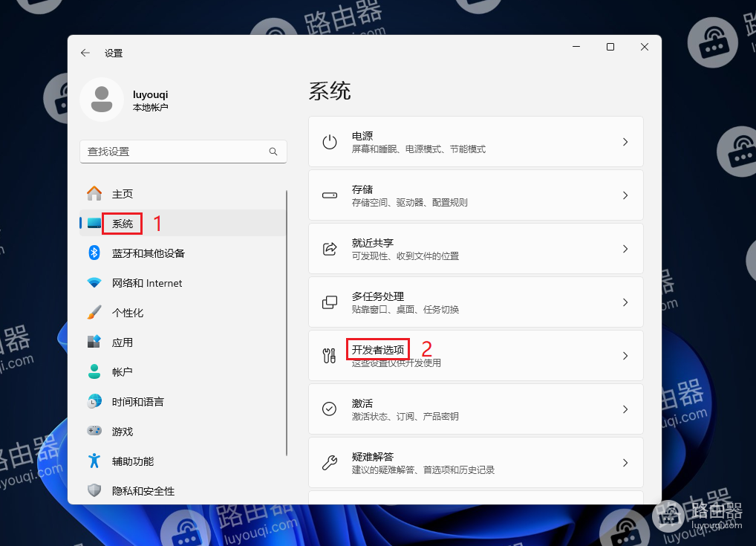This screenshot has width=756, height=546.
Task: Open 网络和 Internet section
Action: pos(183,282)
